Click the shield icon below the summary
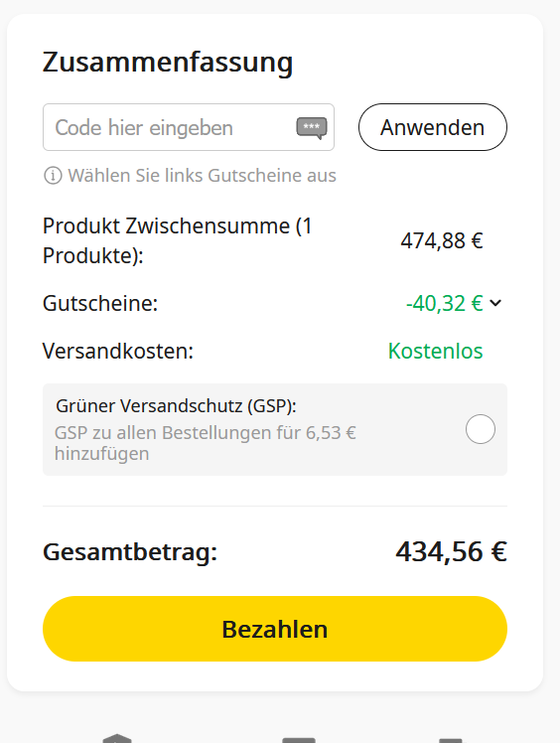 pyautogui.click(x=117, y=738)
